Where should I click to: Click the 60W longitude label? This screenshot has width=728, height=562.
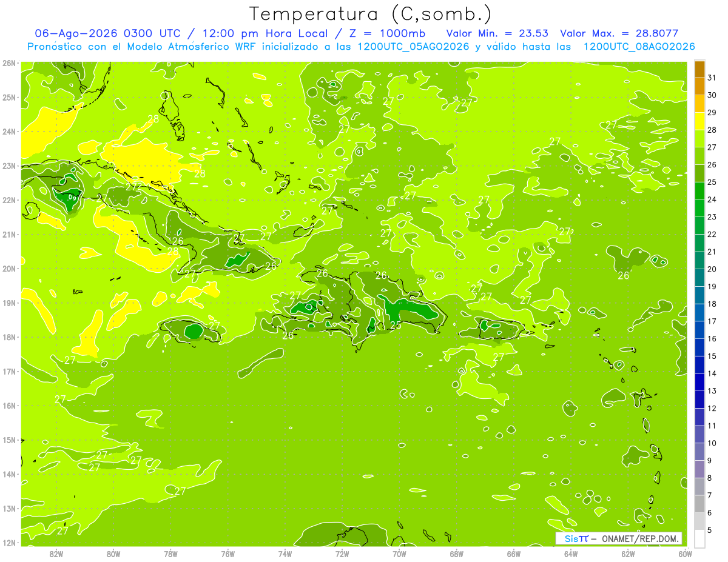pos(686,554)
